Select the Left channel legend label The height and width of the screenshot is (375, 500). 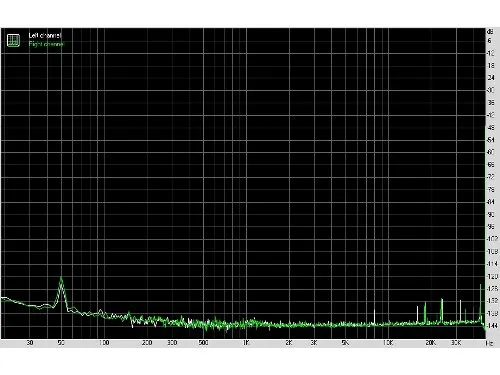pos(45,35)
